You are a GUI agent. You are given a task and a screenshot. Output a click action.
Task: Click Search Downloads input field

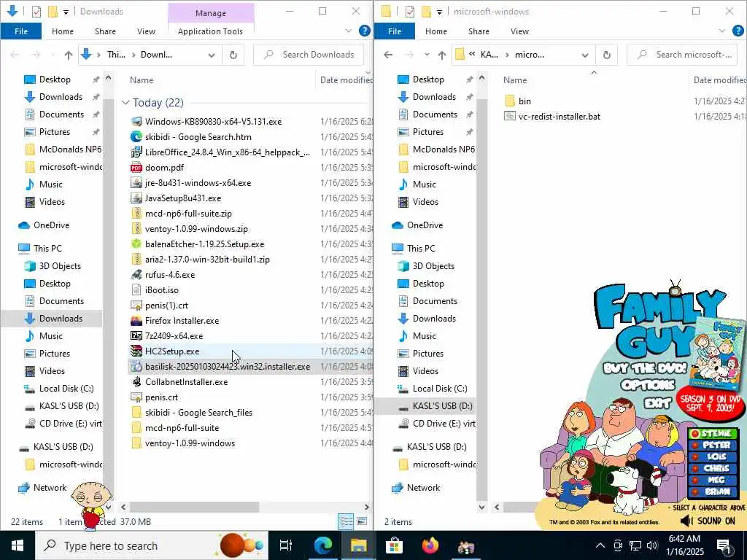309,55
